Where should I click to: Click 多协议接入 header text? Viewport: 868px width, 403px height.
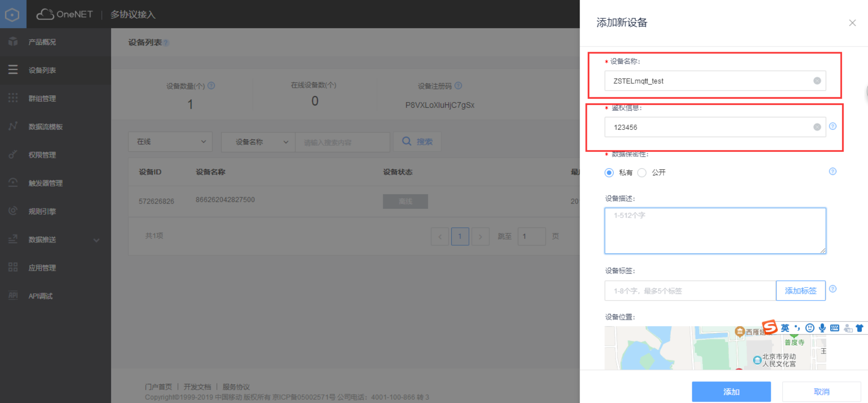point(133,14)
